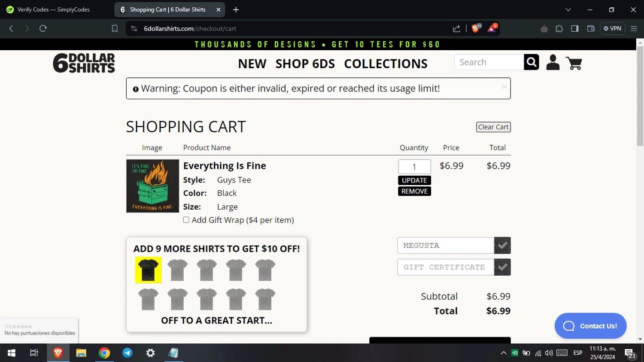
Task: Expand the tab search dropdown arrow
Action: tap(568, 9)
